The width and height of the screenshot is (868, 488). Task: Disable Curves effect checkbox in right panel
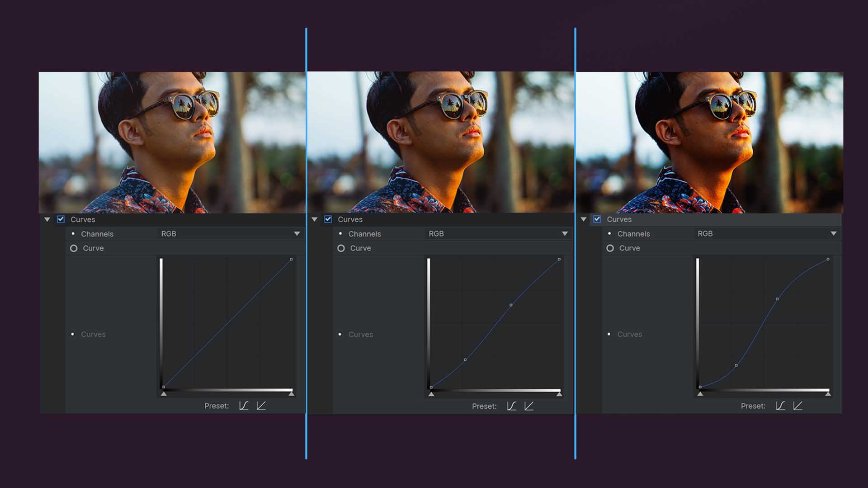point(597,219)
